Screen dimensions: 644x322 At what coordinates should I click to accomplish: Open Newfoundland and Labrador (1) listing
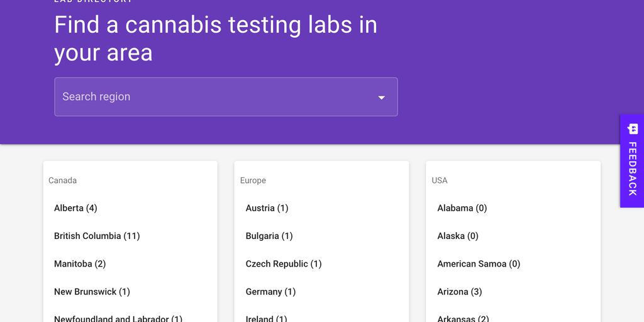pyautogui.click(x=118, y=318)
